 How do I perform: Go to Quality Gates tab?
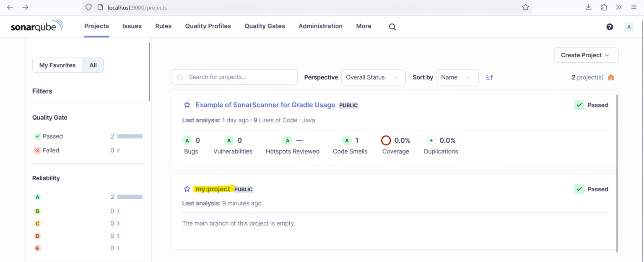[265, 26]
